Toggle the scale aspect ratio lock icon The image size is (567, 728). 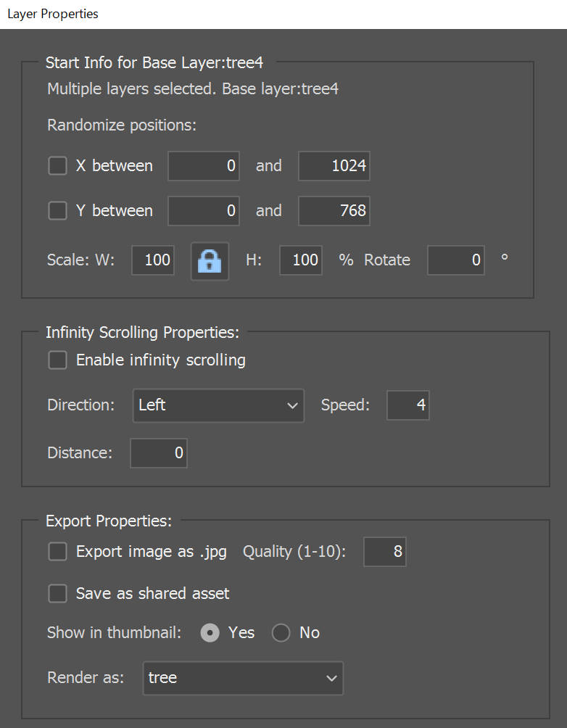(x=210, y=261)
